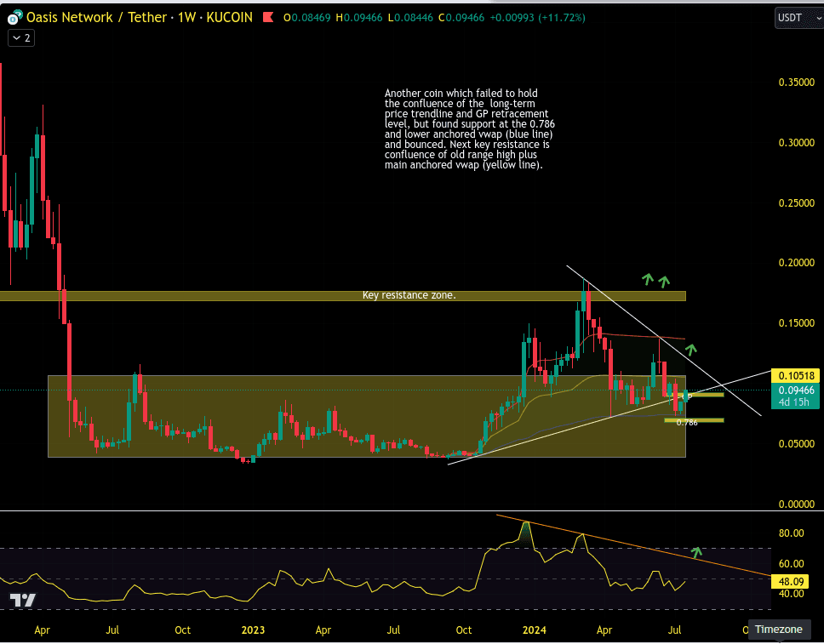Image resolution: width=824 pixels, height=644 pixels.
Task: Click the 0.09466 current price label
Action: point(797,390)
